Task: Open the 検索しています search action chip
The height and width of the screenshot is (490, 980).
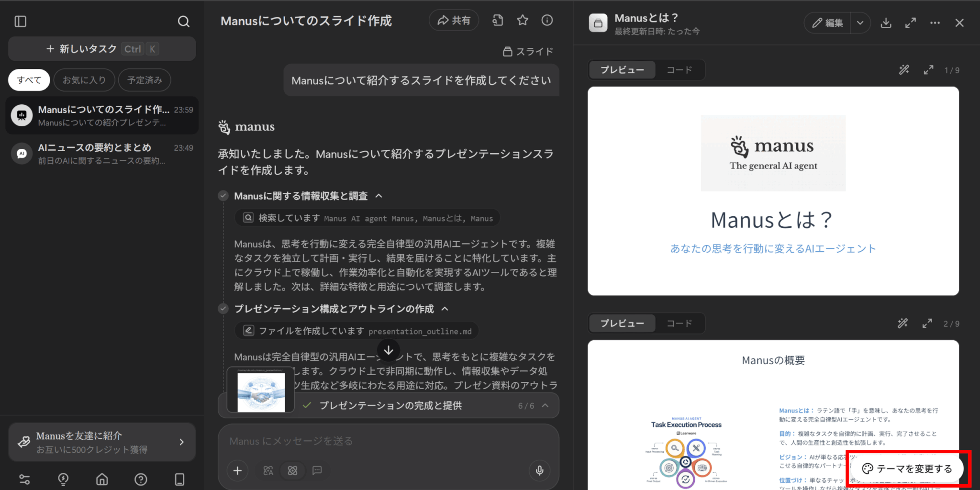Action: coord(367,218)
